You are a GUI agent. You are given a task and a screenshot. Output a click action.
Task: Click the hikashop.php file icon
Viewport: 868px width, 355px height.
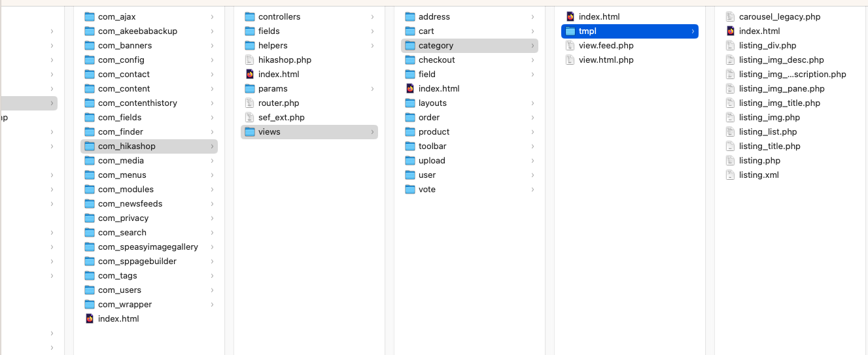point(249,60)
